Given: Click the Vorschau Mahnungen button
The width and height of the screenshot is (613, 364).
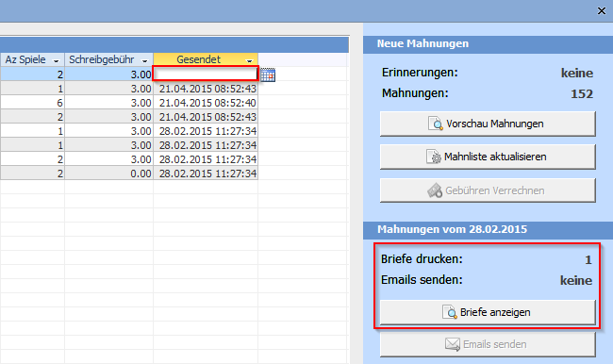Looking at the screenshot, I should click(x=488, y=124).
